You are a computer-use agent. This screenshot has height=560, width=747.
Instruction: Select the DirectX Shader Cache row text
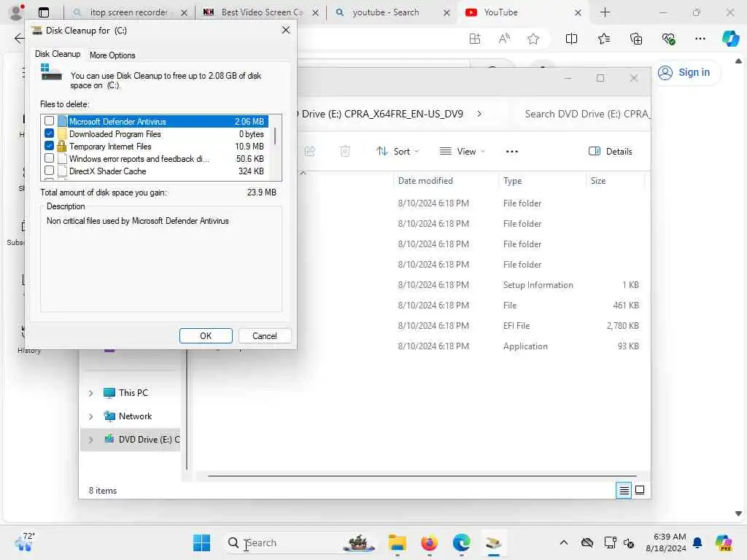[x=108, y=171]
